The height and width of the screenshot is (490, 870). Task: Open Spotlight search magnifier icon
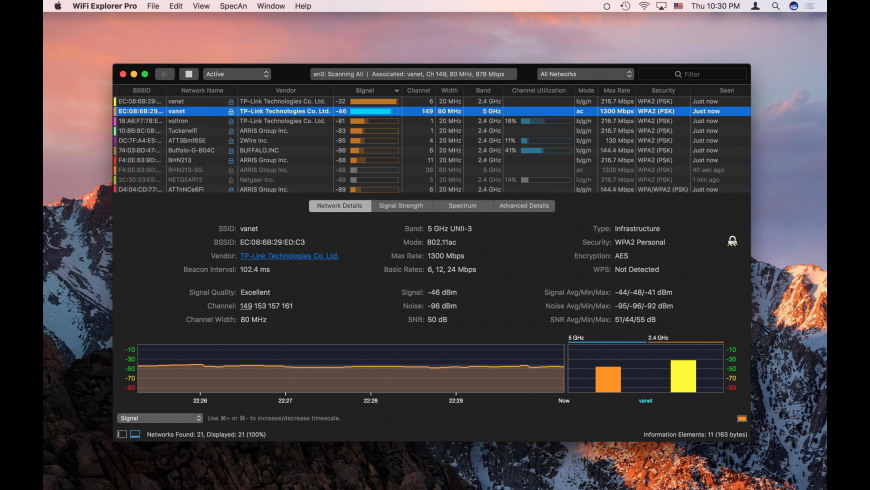774,6
